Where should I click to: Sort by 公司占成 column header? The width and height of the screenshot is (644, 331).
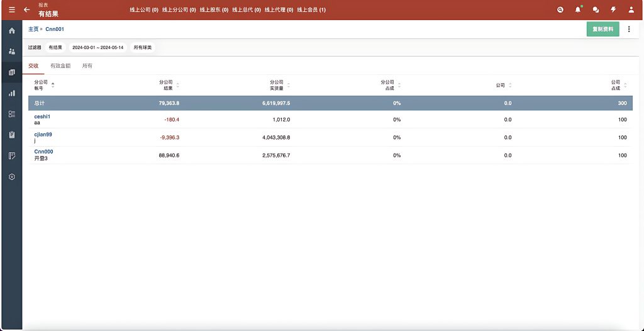tap(619, 85)
